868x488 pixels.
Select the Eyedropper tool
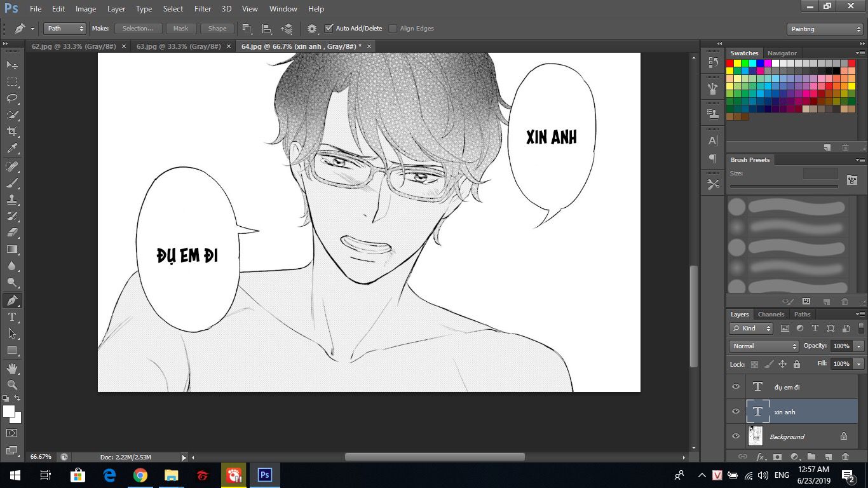12,148
